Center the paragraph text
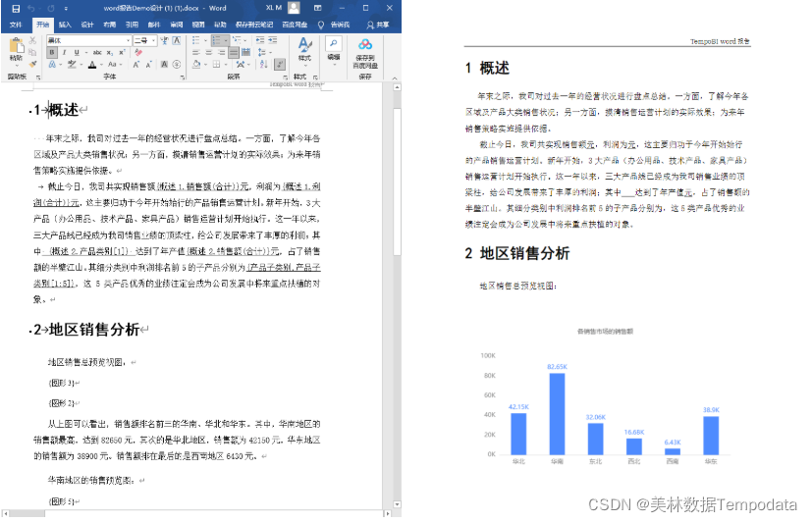Screen dimensions: 812x522 click(208, 52)
